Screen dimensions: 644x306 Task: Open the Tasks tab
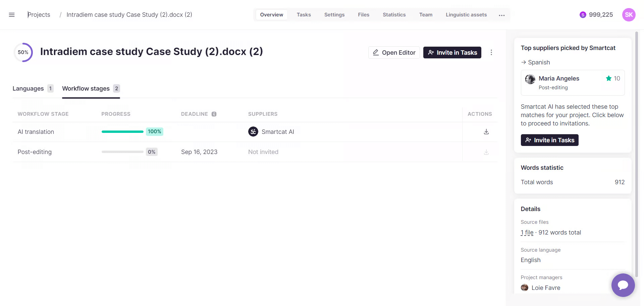pyautogui.click(x=304, y=15)
